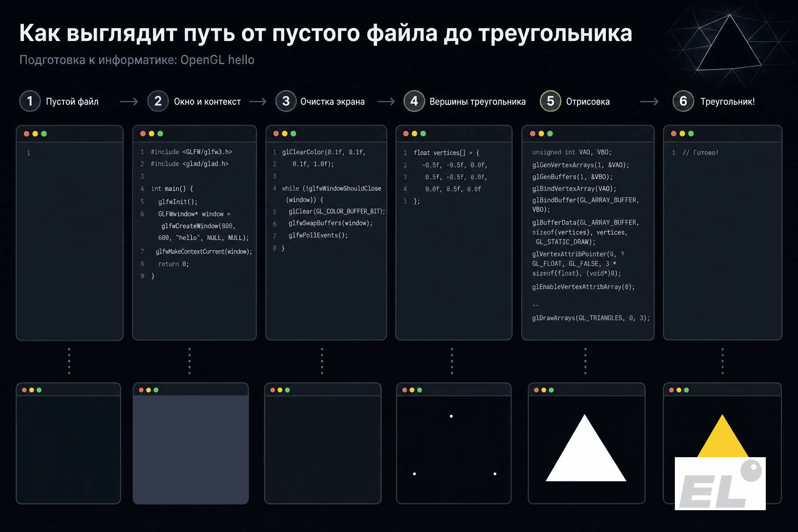This screenshot has width=798, height=532.
Task: Click the code line '#include <GLFW/glfw3.h>'
Action: (191, 152)
